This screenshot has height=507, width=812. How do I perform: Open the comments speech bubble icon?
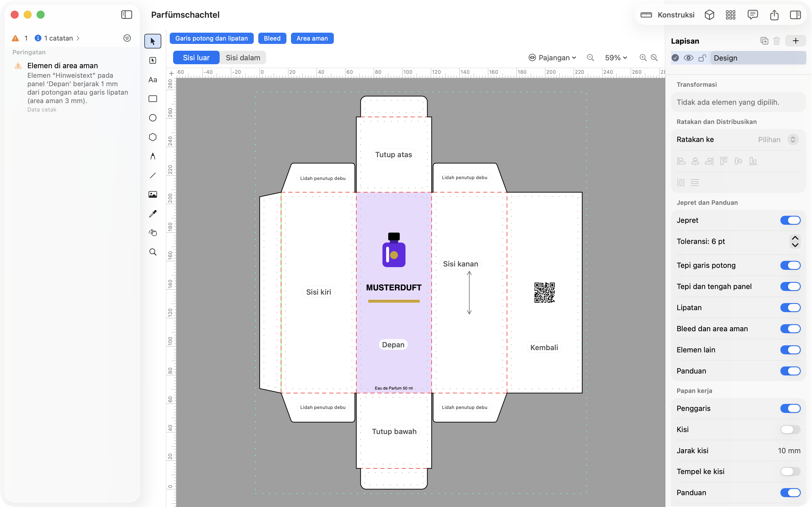tap(753, 15)
